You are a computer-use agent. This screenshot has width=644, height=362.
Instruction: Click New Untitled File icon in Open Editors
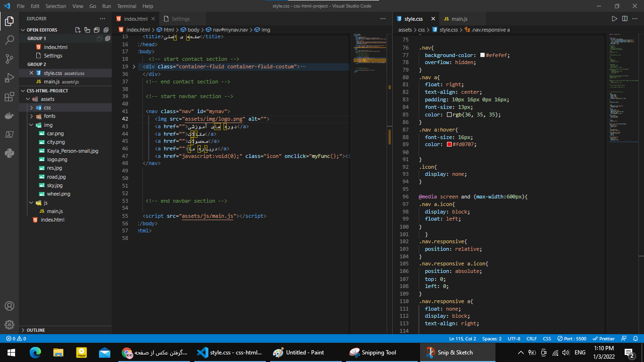point(79,30)
